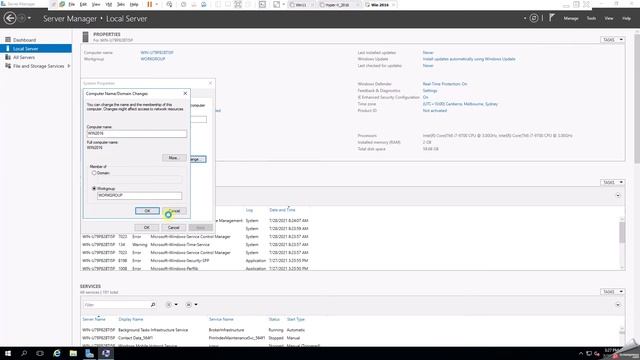
Task: Sort events by Log column
Action: [249, 210]
